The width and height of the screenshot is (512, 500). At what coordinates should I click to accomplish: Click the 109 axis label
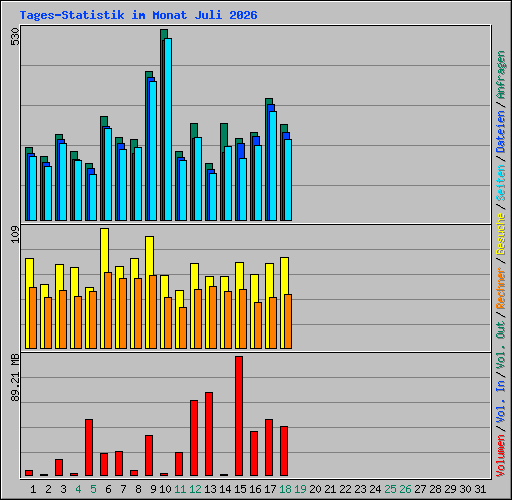pyautogui.click(x=15, y=234)
